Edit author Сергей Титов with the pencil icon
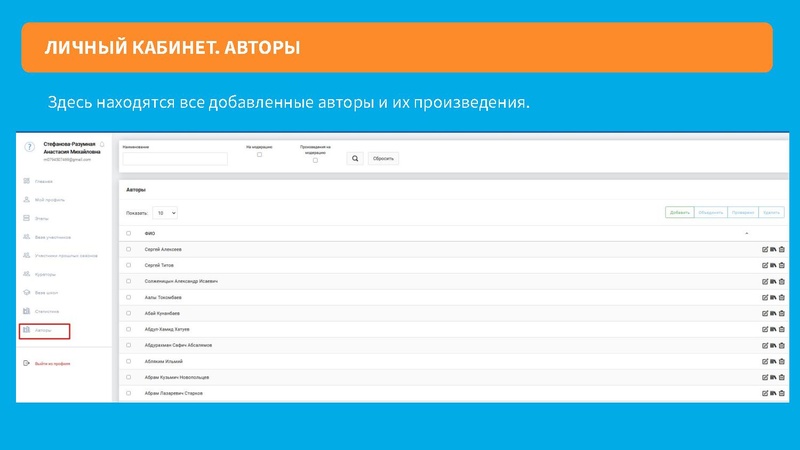800x450 pixels. tap(765, 265)
